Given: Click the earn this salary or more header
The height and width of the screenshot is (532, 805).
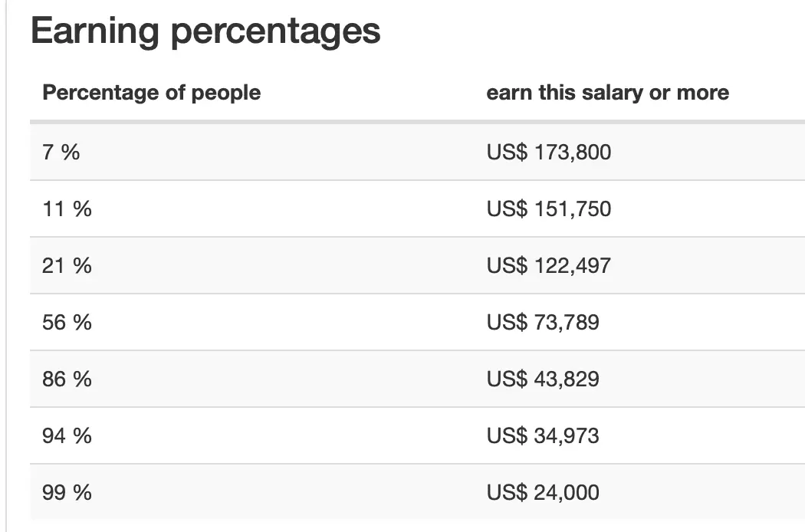Looking at the screenshot, I should pyautogui.click(x=607, y=93).
